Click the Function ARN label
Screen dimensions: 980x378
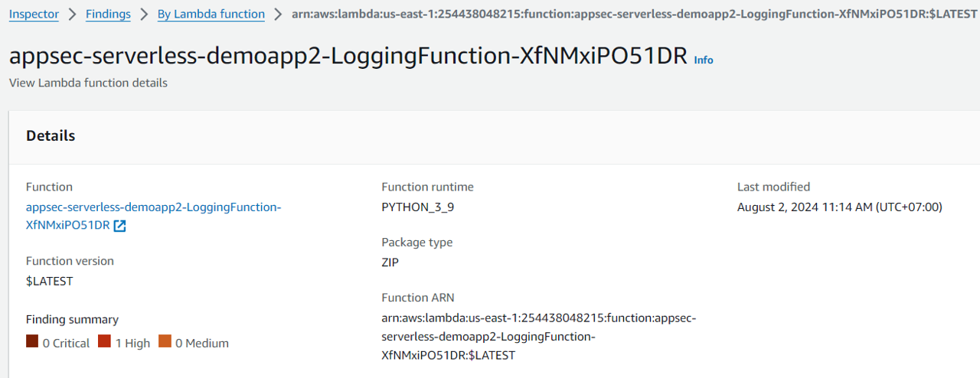point(417,298)
